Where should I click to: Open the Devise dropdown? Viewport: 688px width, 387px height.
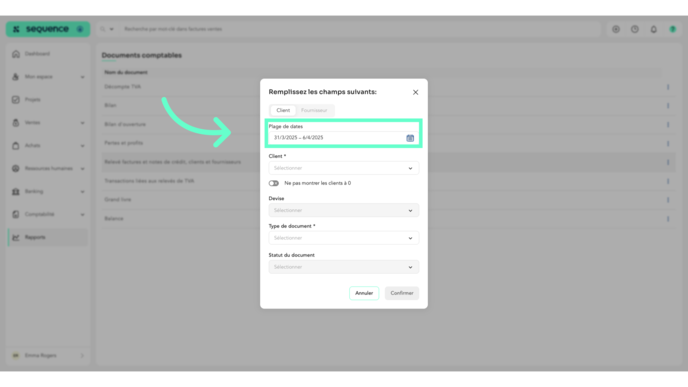(x=344, y=211)
